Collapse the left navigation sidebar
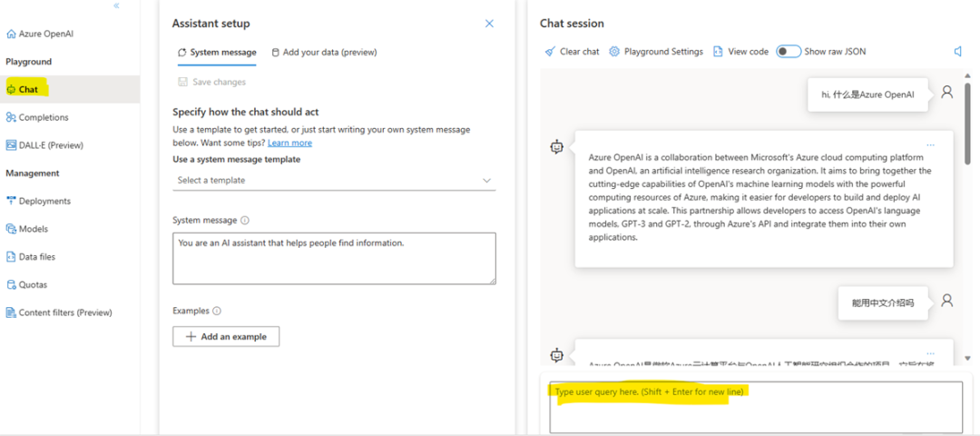 coord(116,6)
